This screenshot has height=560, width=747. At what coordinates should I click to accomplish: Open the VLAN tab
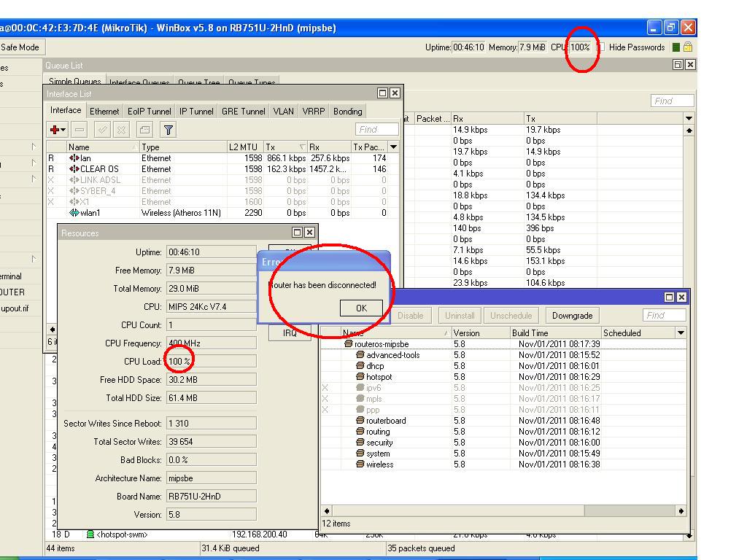click(283, 112)
